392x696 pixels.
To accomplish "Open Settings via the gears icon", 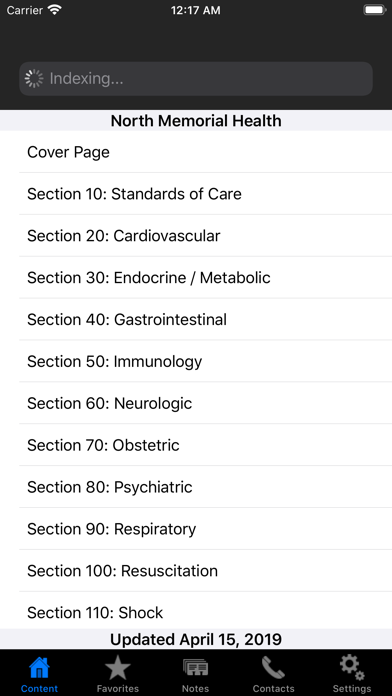I will tap(352, 668).
